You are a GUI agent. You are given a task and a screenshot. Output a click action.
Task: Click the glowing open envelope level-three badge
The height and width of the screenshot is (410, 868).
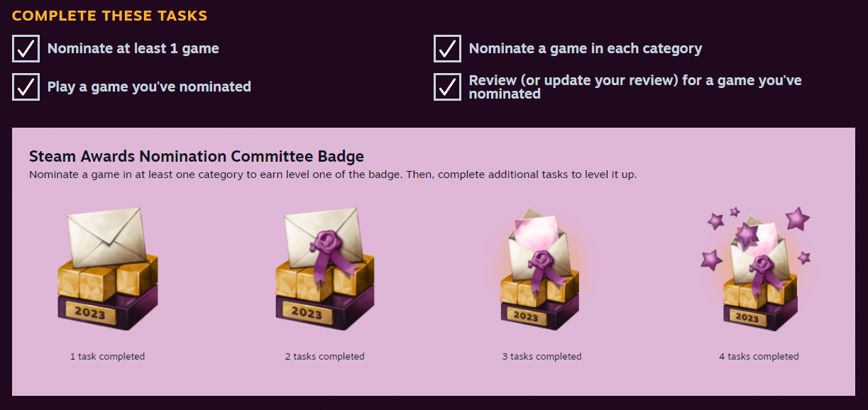(541, 269)
